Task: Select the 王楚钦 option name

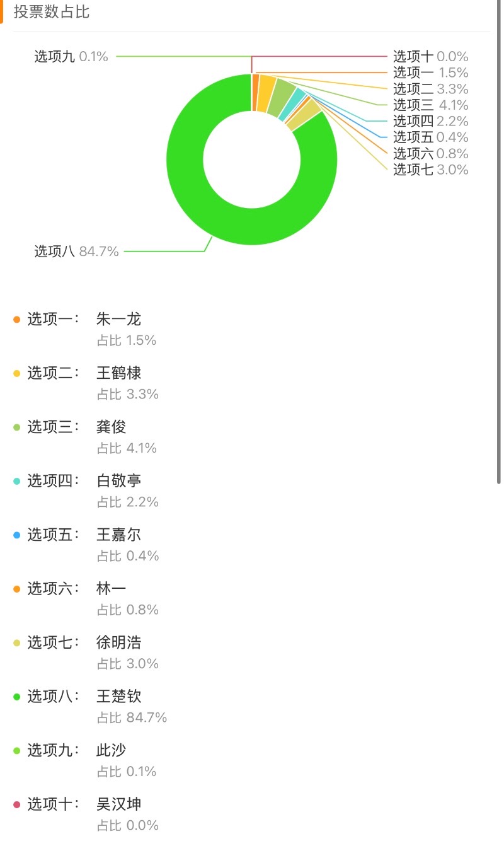Action: (119, 697)
